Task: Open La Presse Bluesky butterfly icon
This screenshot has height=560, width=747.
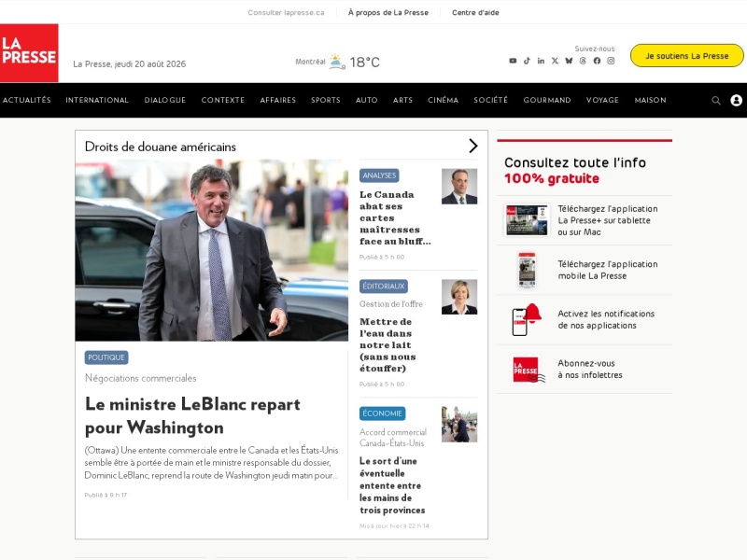Action: [x=569, y=61]
